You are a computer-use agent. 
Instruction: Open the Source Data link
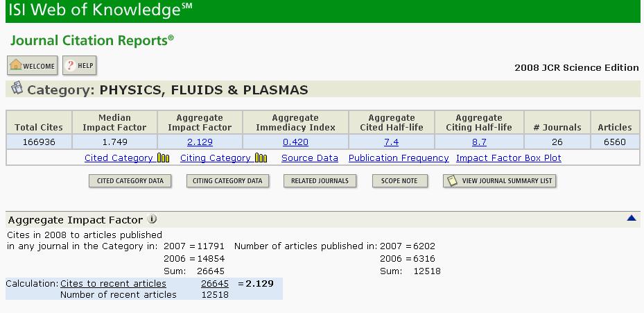pos(310,158)
